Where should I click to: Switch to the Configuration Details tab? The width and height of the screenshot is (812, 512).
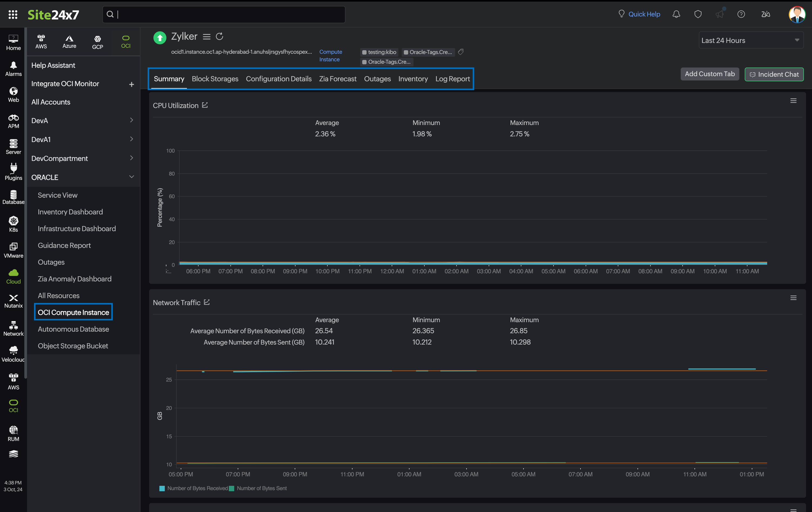[x=279, y=79]
